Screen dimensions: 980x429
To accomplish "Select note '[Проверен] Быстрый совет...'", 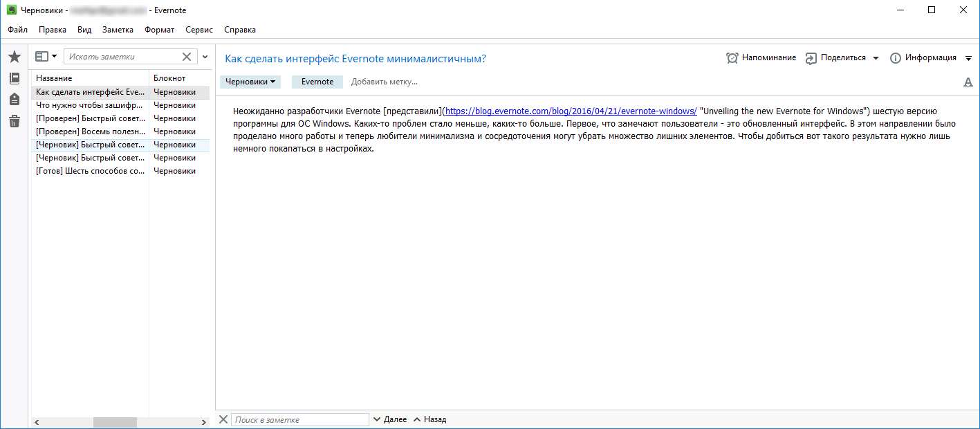I will (120, 118).
